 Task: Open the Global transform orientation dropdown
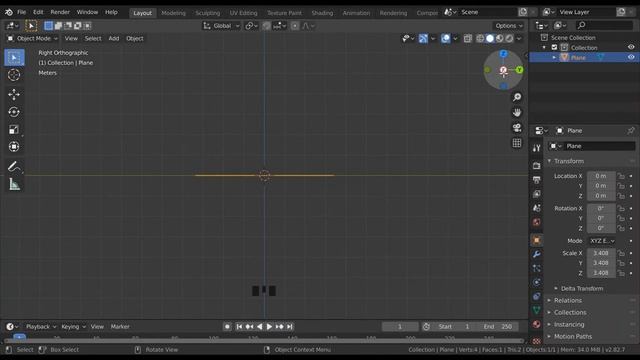coord(222,26)
